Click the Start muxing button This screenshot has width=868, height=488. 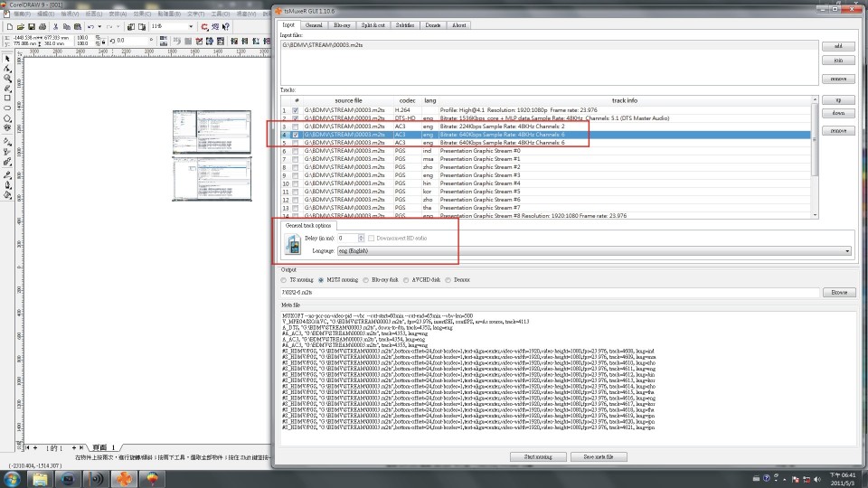pos(539,457)
